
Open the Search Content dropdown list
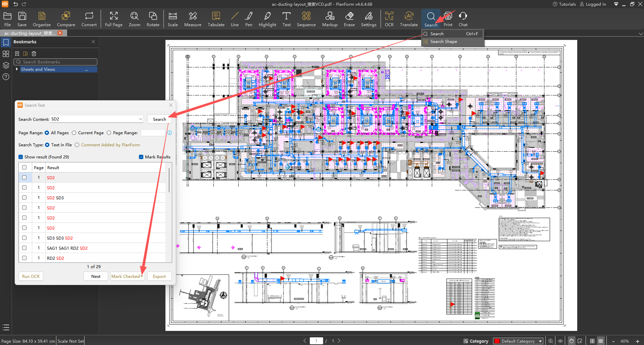(x=140, y=119)
